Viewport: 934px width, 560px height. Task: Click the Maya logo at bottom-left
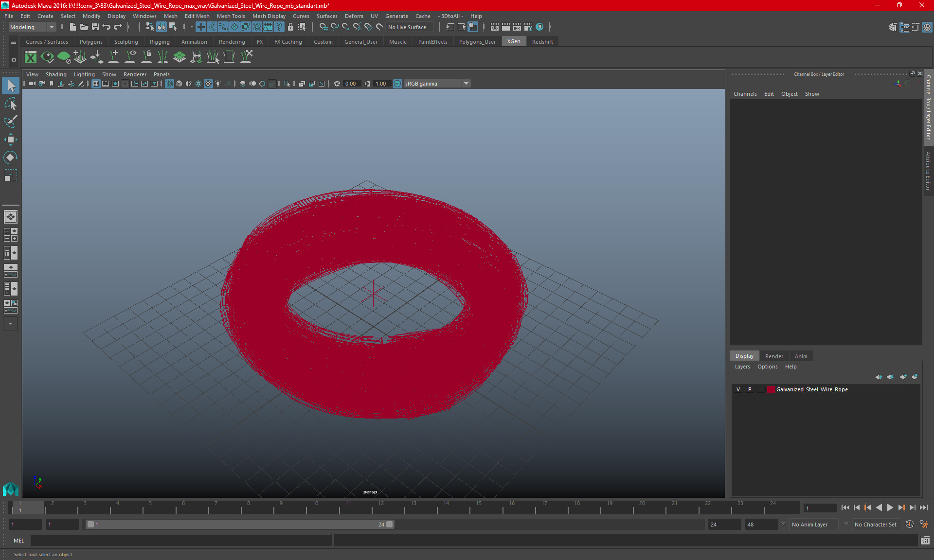(10, 489)
